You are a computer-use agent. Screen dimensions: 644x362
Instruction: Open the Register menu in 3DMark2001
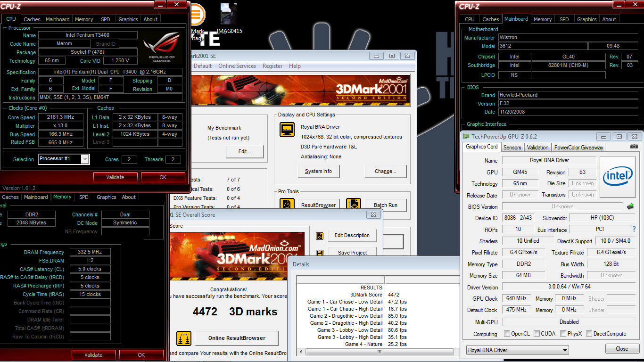point(272,66)
